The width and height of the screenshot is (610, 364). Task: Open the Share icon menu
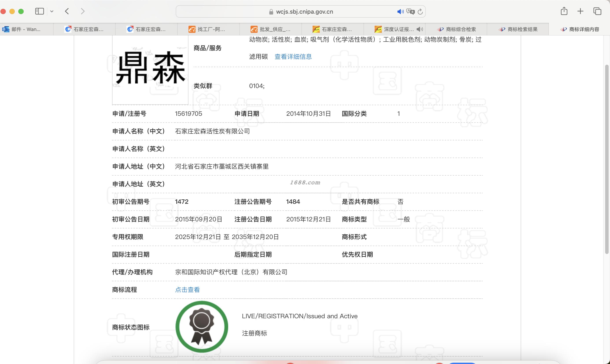pyautogui.click(x=564, y=11)
